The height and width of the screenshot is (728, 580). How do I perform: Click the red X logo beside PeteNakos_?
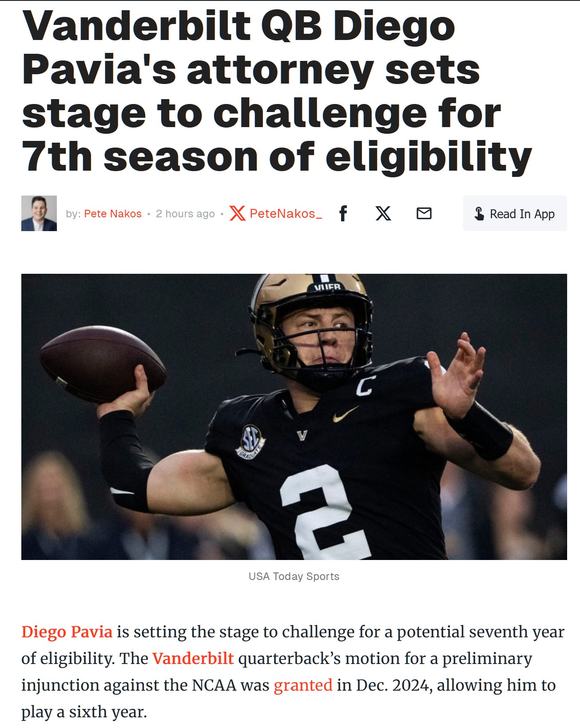click(238, 213)
